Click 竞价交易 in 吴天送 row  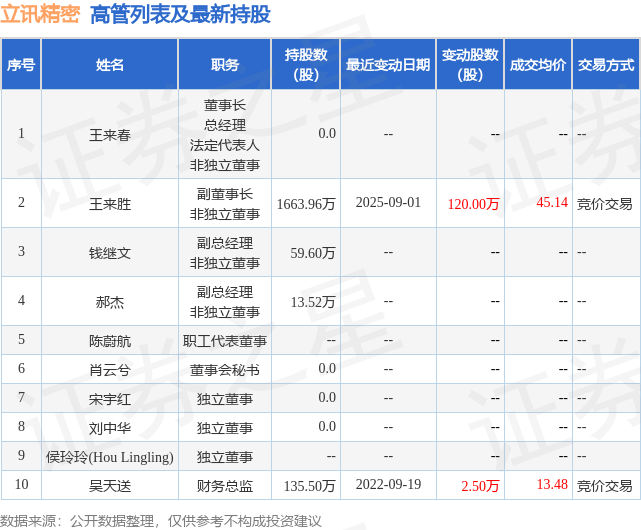pos(604,486)
